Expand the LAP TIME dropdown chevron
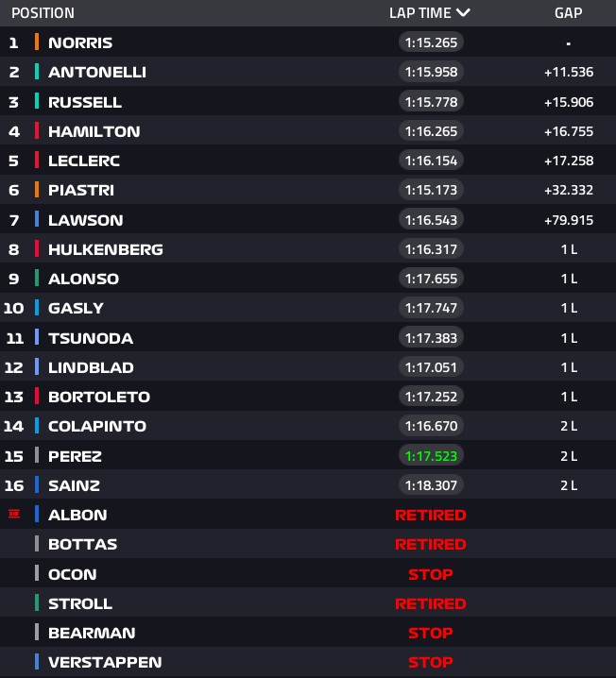The height and width of the screenshot is (678, 616). 463,12
